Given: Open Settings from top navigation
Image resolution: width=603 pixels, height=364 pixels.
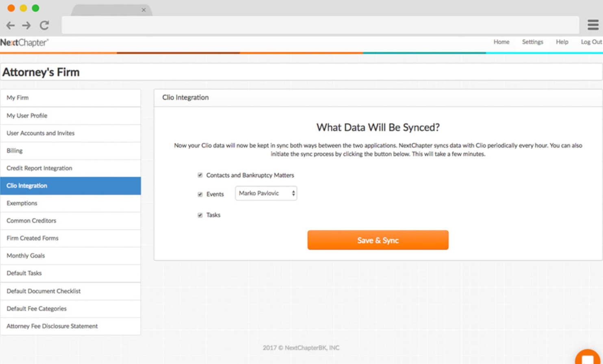Looking at the screenshot, I should pos(532,42).
